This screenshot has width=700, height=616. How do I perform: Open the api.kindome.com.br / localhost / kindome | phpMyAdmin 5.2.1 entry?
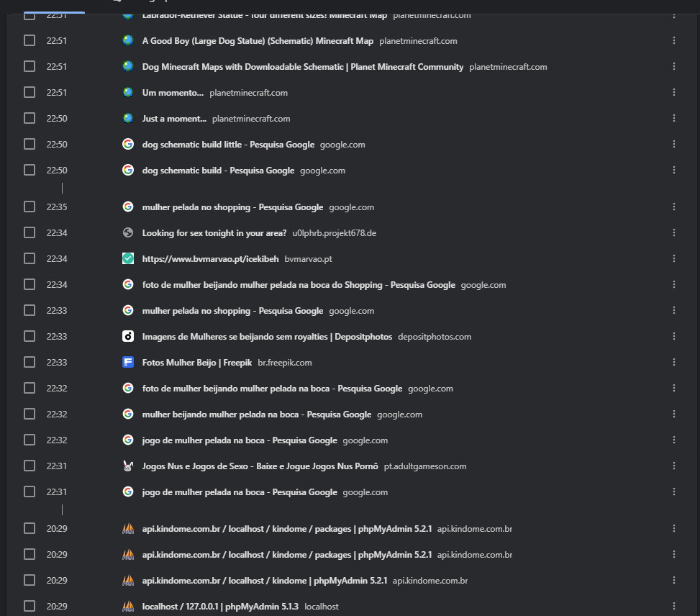click(x=265, y=581)
